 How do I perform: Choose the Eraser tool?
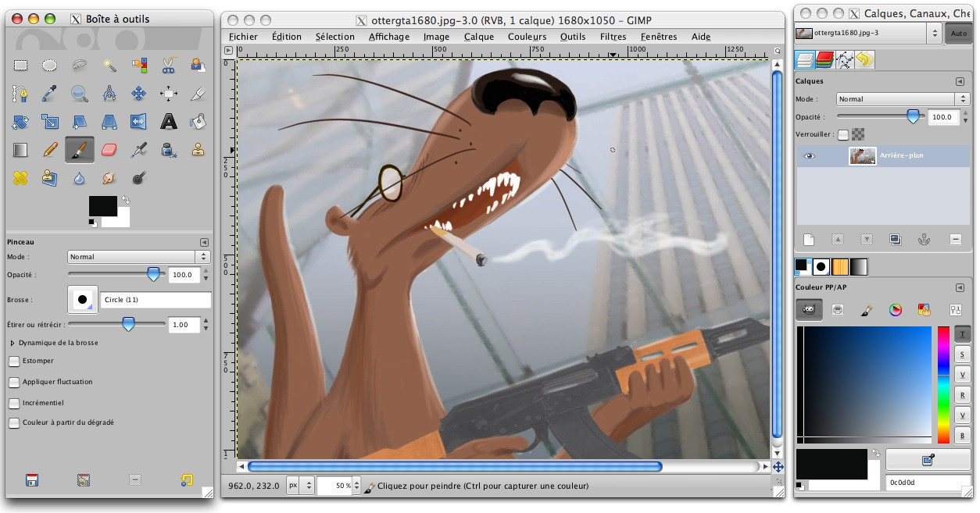[109, 149]
